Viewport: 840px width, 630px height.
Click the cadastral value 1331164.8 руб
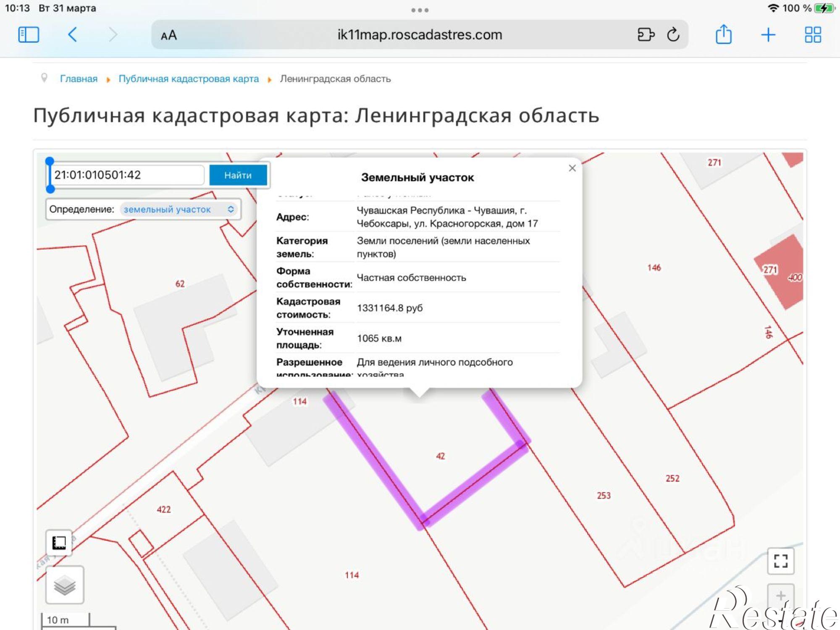[x=390, y=308]
